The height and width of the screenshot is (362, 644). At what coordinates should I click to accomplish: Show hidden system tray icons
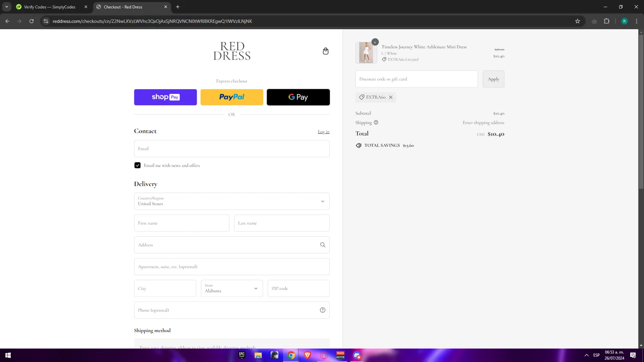(x=586, y=355)
